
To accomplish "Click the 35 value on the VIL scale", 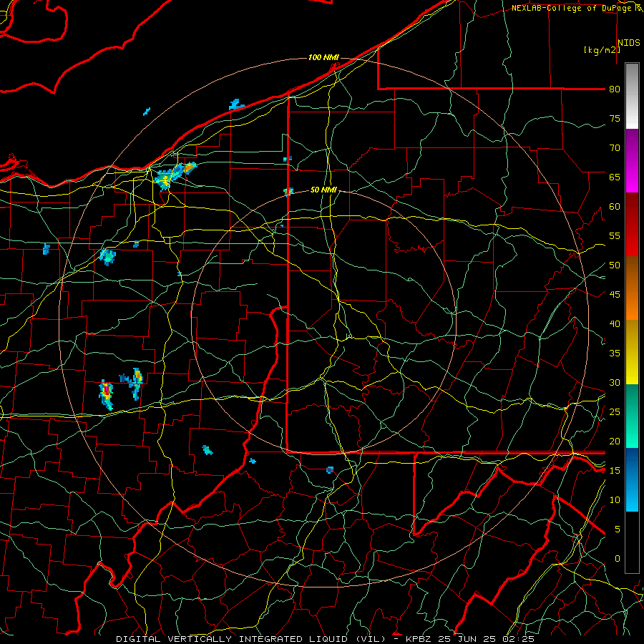I will (x=615, y=353).
